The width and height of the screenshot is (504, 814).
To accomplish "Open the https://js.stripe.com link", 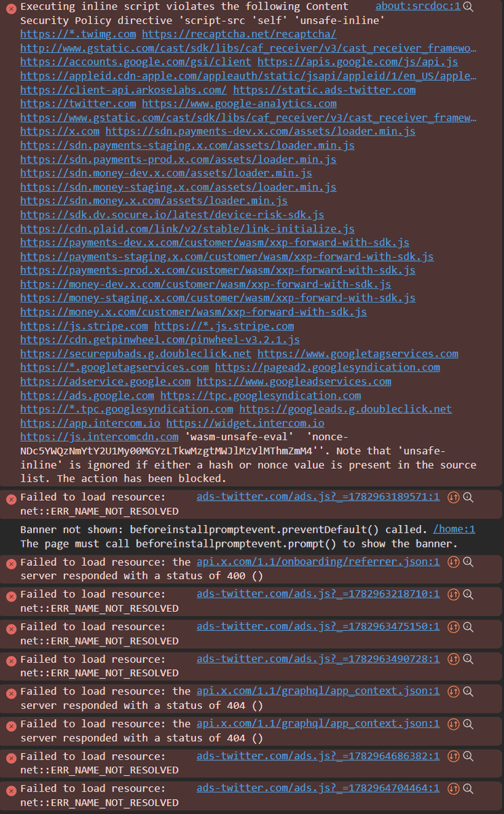I will pyautogui.click(x=84, y=326).
